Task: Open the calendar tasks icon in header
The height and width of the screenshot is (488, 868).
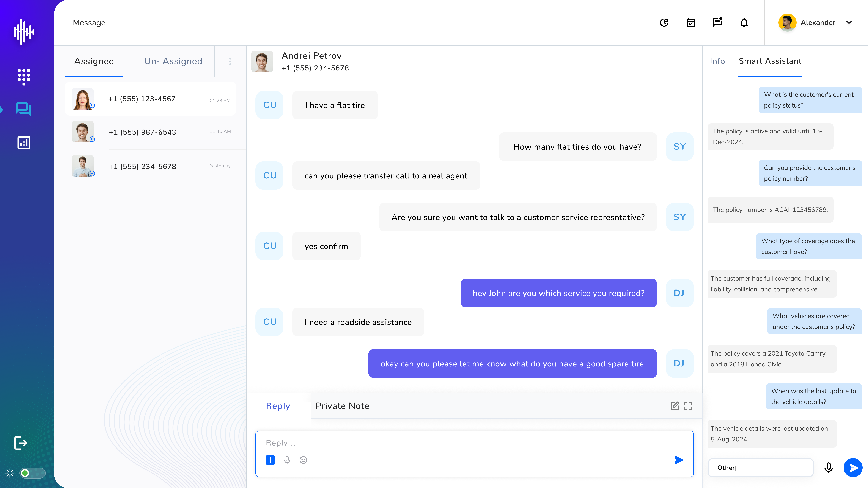Action: point(691,23)
